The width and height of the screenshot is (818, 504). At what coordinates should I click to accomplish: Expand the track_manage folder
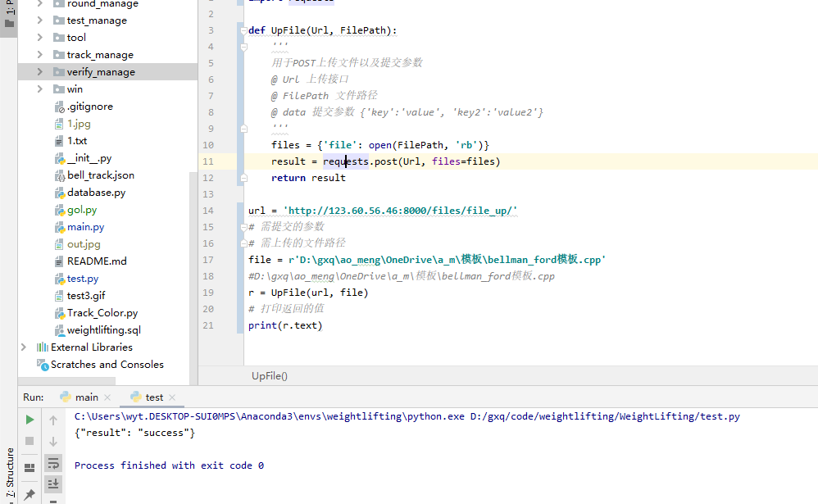pyautogui.click(x=39, y=55)
